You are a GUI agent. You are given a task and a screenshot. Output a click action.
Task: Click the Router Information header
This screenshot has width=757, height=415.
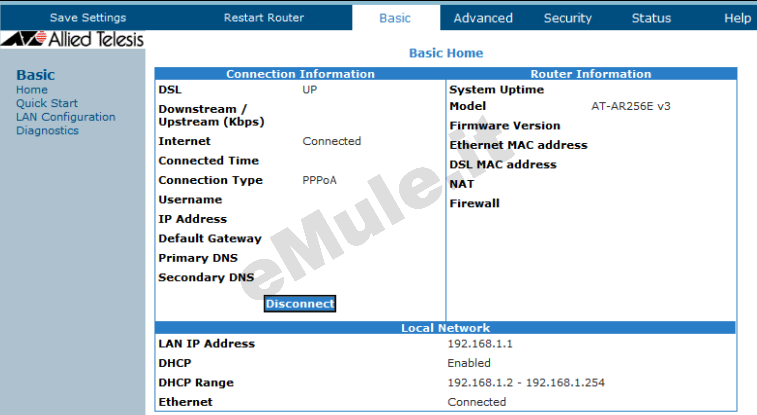(591, 74)
